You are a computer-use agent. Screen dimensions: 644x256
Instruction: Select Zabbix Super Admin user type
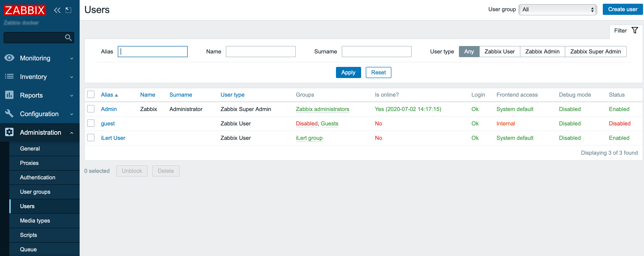[x=595, y=51]
